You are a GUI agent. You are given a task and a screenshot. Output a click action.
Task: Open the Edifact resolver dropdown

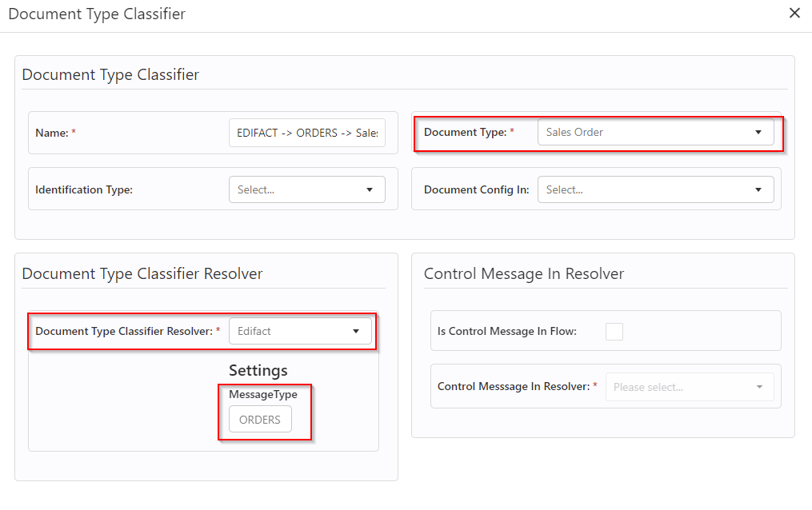[300, 331]
